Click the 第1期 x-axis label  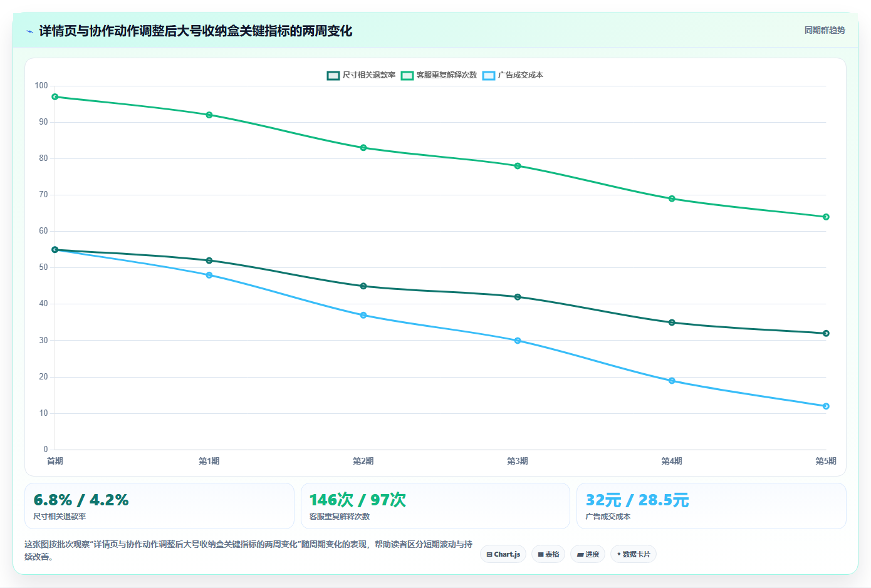[x=209, y=461]
